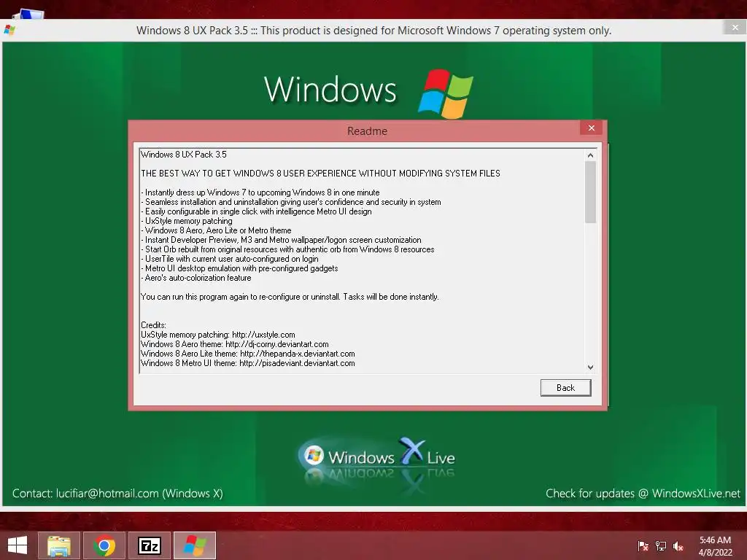The width and height of the screenshot is (747, 560).
Task: Click the 'Metro UI desktop emulation' line
Action: click(239, 268)
